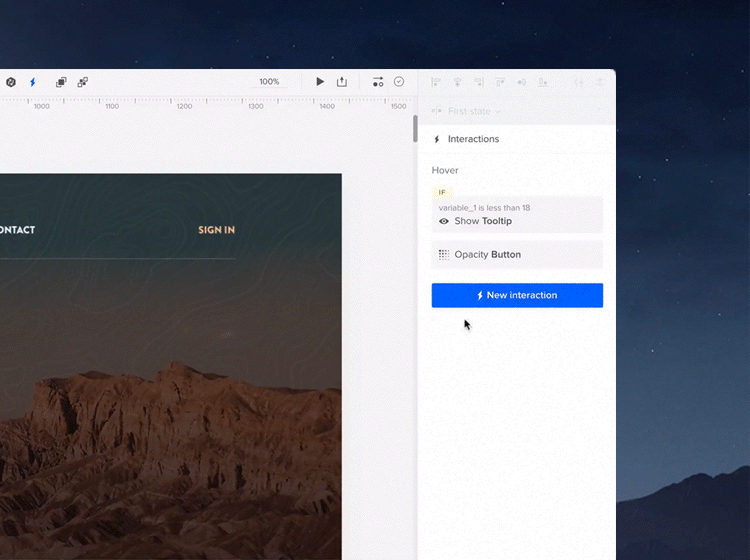This screenshot has height=560, width=750.
Task: Click the New interaction button
Action: 517,295
